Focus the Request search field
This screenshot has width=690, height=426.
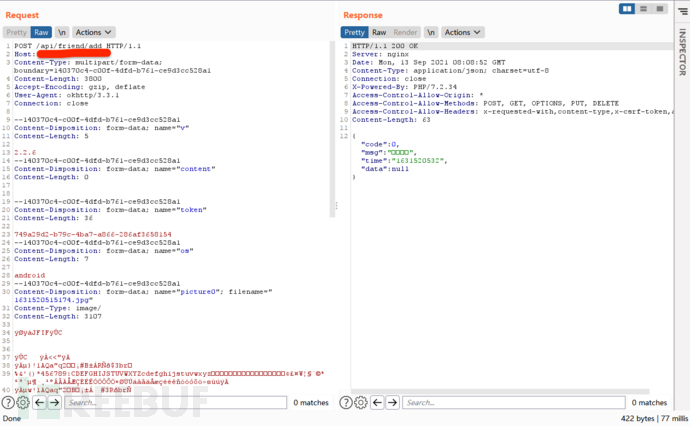[x=176, y=402]
